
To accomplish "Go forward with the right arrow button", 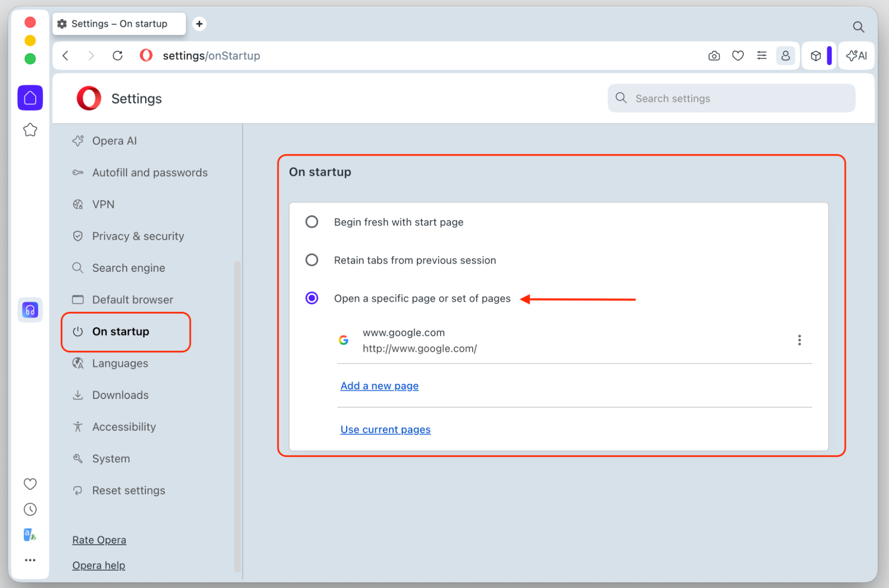I will pyautogui.click(x=91, y=56).
